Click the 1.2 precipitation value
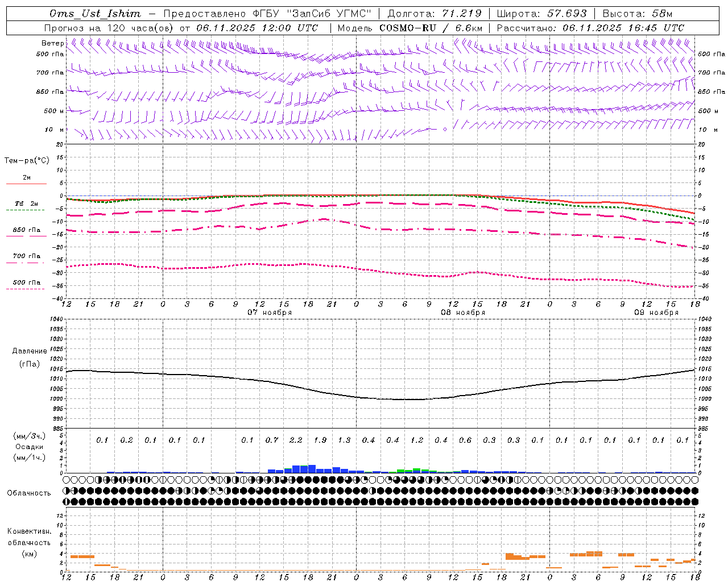This screenshot has width=728, height=582. point(417,440)
